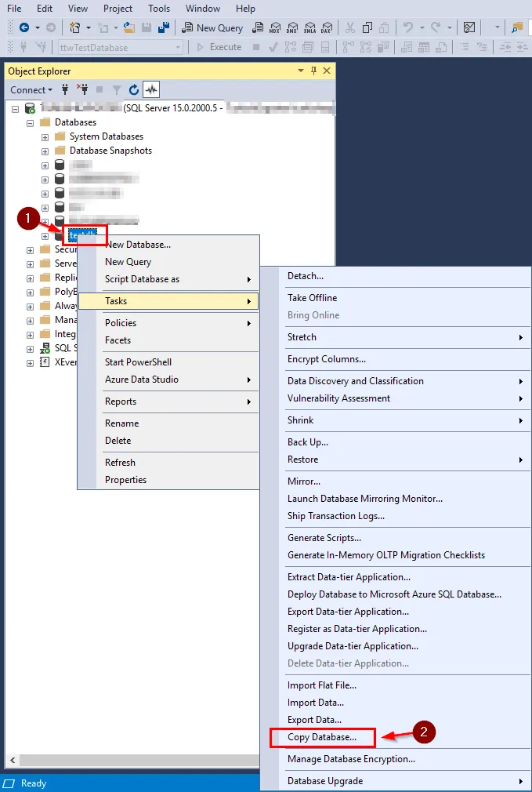Click Generate Scripts... menu entry
The image size is (532, 792).
click(324, 538)
